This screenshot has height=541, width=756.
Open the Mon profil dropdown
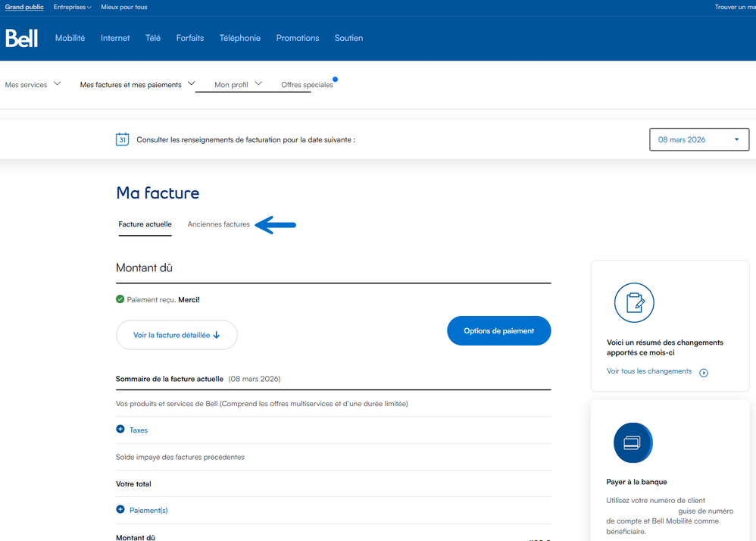pos(238,84)
